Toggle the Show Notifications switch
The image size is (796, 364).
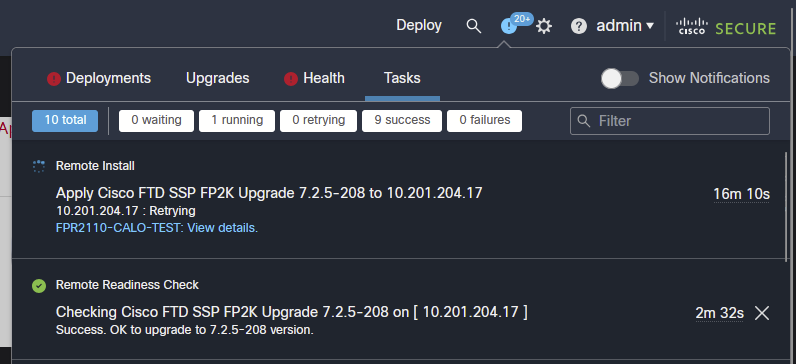pyautogui.click(x=620, y=79)
